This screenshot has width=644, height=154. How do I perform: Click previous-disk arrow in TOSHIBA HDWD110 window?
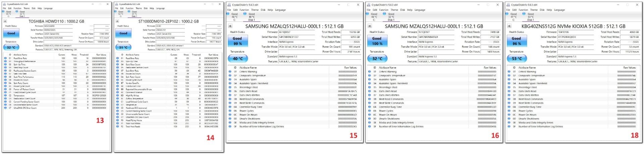pyautogui.click(x=5, y=21)
